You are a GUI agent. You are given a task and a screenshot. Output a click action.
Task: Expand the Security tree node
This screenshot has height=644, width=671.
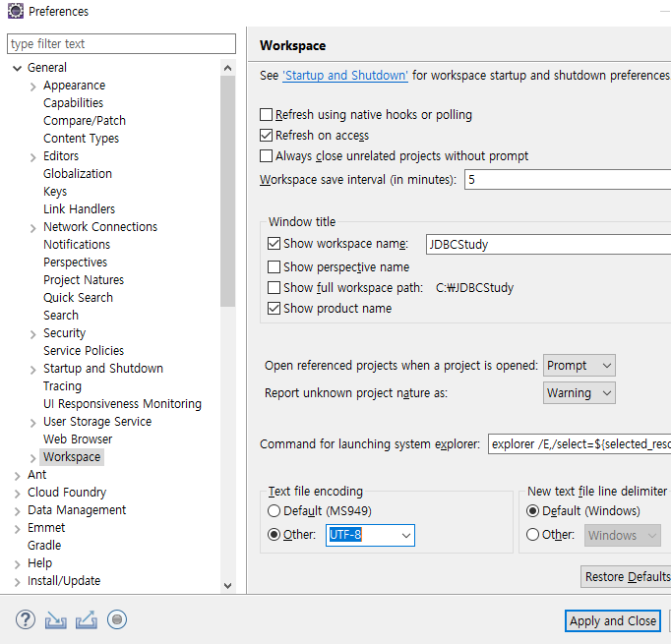point(32,334)
